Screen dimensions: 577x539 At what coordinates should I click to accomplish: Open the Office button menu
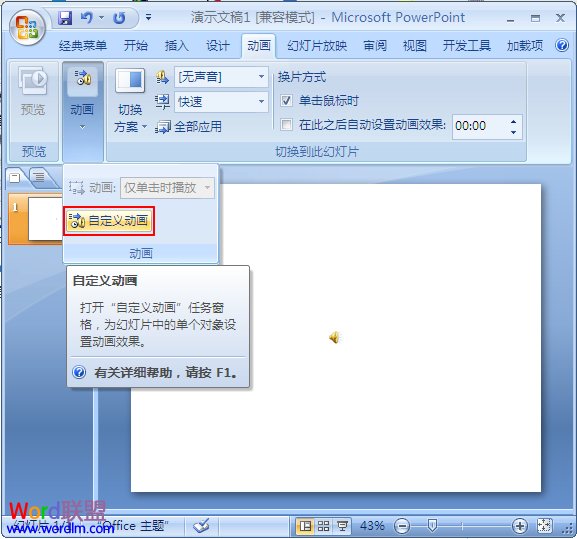[x=27, y=28]
